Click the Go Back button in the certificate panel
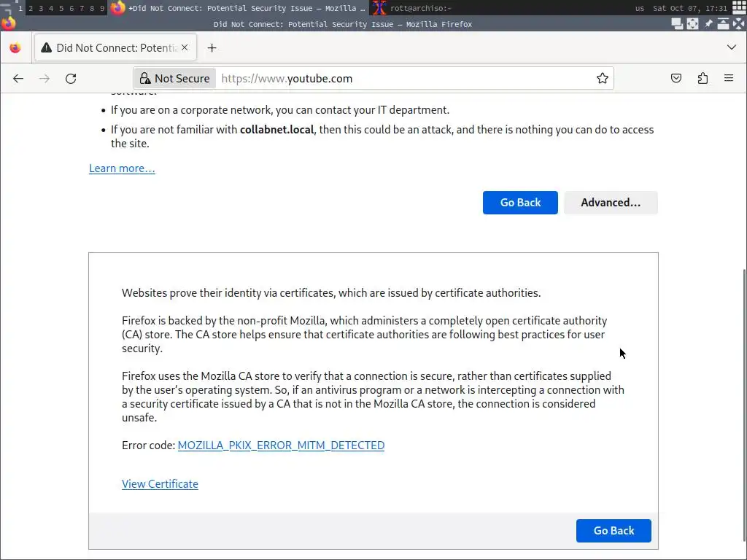This screenshot has height=560, width=747. pyautogui.click(x=614, y=531)
